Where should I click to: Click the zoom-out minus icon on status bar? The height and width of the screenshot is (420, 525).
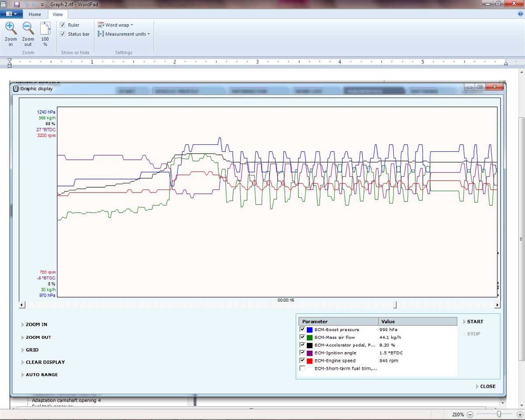click(x=470, y=414)
